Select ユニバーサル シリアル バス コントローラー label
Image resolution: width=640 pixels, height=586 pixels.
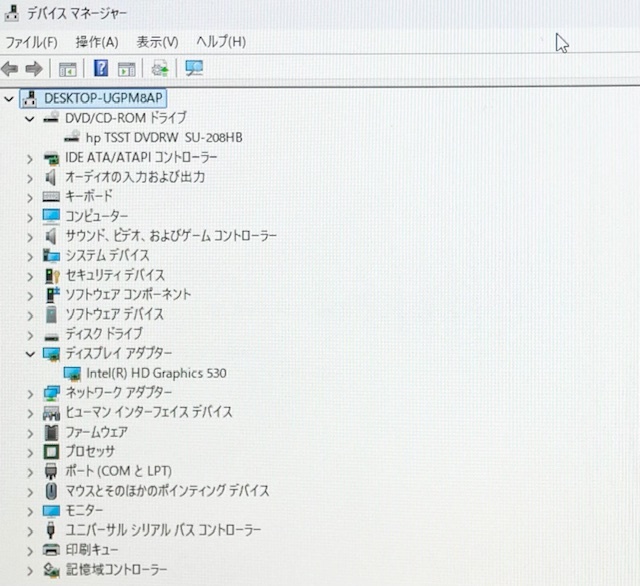[x=163, y=530]
